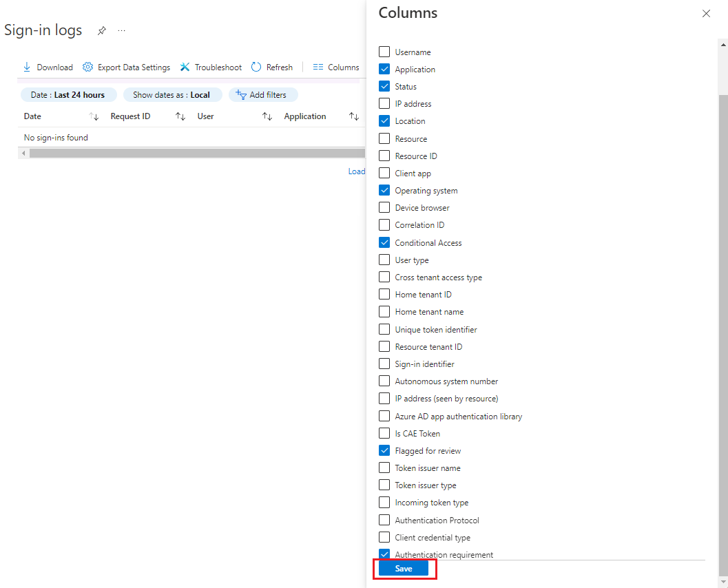This screenshot has width=728, height=588.
Task: Click the Load more link
Action: pos(357,171)
